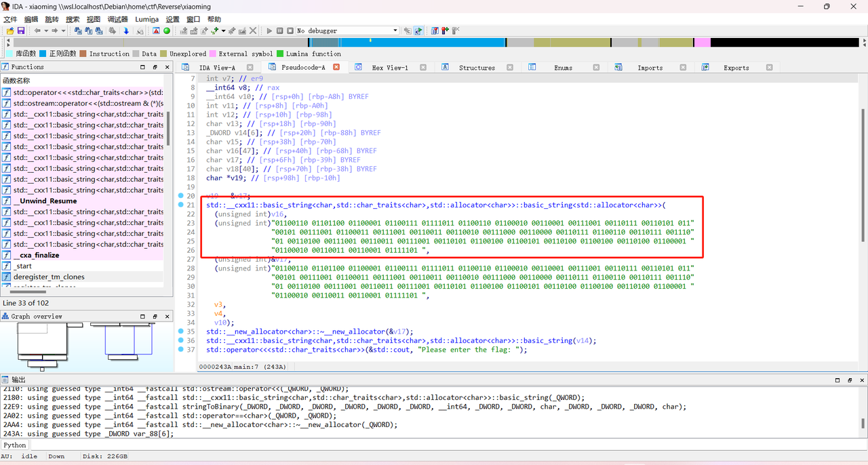
Task: Expand the forward navigation history dropdown arrow
Action: tap(64, 31)
